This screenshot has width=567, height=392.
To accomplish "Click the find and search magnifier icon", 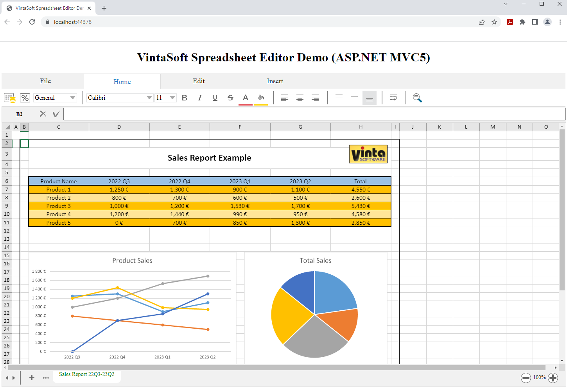I will 417,98.
